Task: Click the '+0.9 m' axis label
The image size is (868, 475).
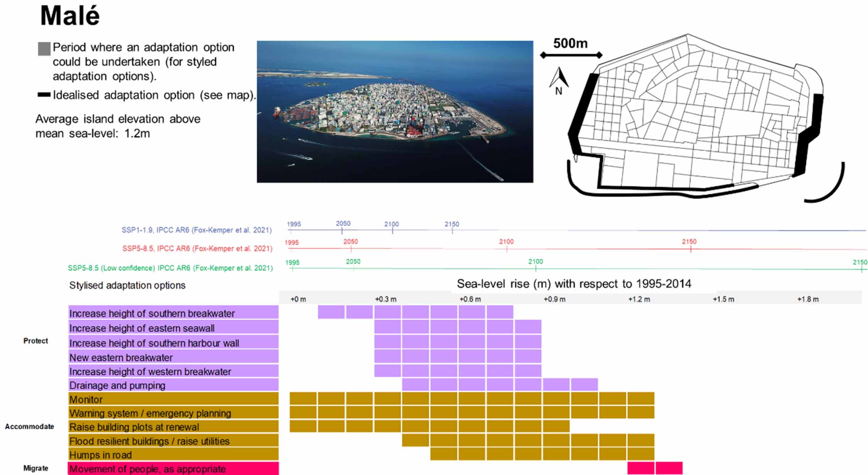Action: point(555,299)
